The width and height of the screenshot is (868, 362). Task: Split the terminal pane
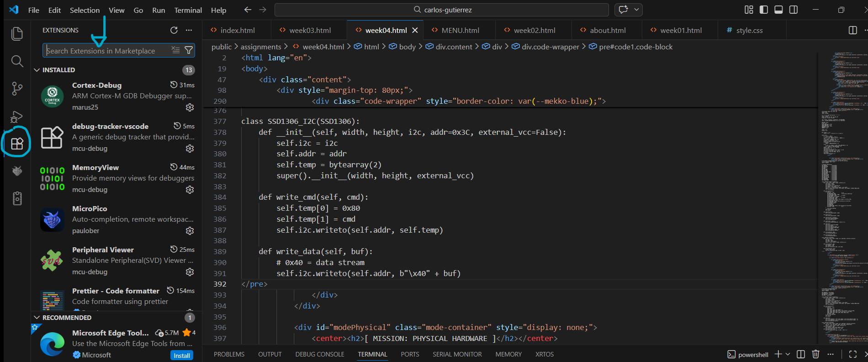point(801,354)
